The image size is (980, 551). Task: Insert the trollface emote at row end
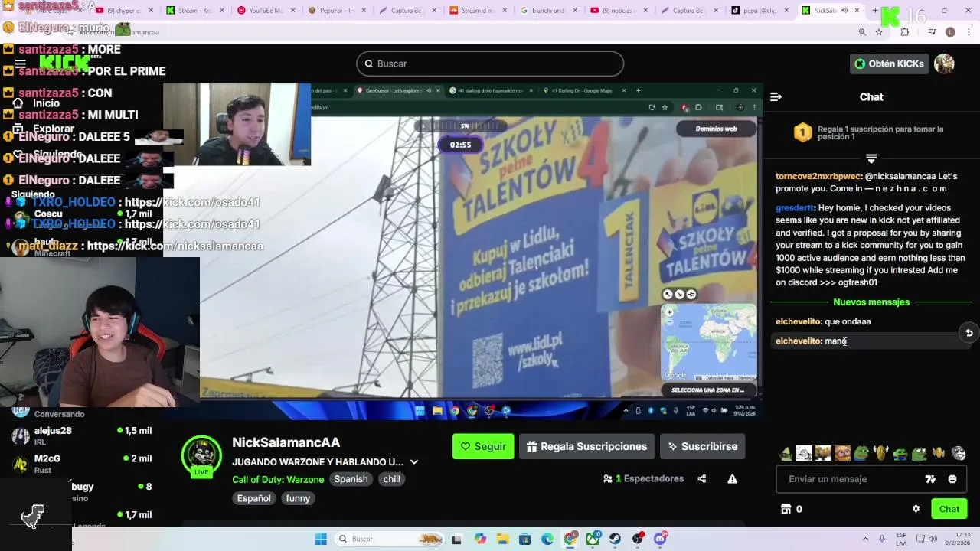pos(959,453)
